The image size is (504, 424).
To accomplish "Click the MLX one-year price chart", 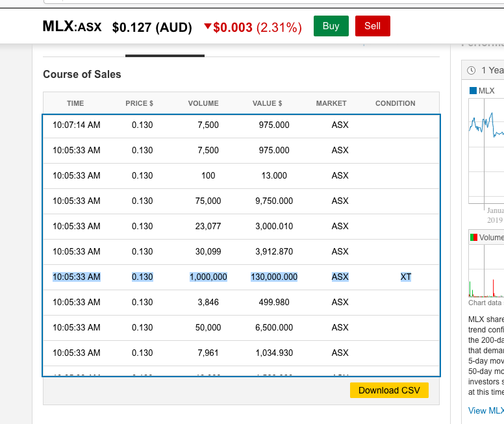I will [x=486, y=151].
